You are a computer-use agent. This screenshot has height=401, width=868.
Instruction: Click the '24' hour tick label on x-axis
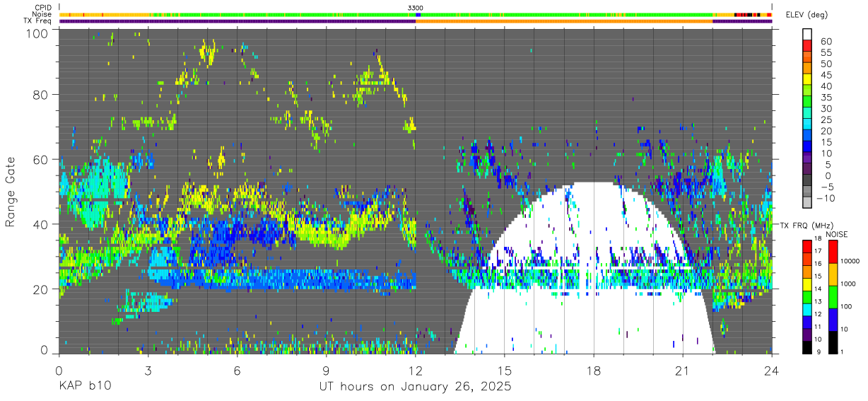point(772,370)
